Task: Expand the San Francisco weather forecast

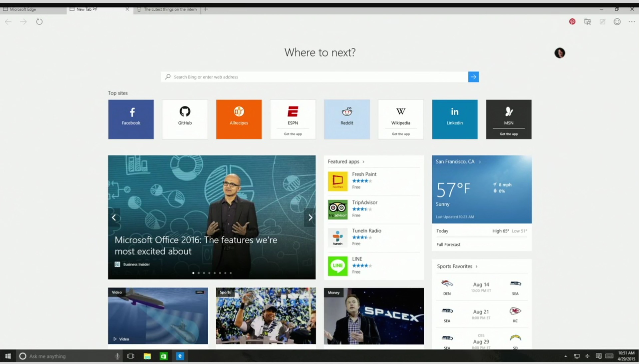Action: (x=448, y=244)
